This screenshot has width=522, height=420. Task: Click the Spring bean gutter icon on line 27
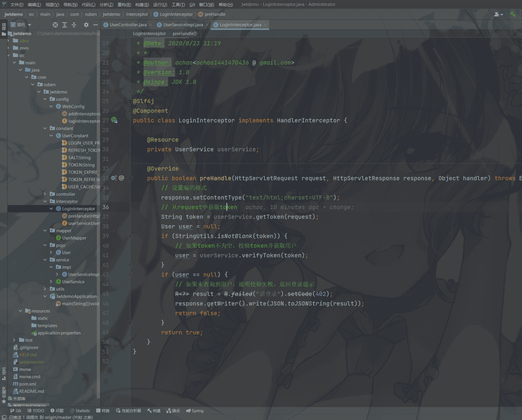tap(114, 120)
